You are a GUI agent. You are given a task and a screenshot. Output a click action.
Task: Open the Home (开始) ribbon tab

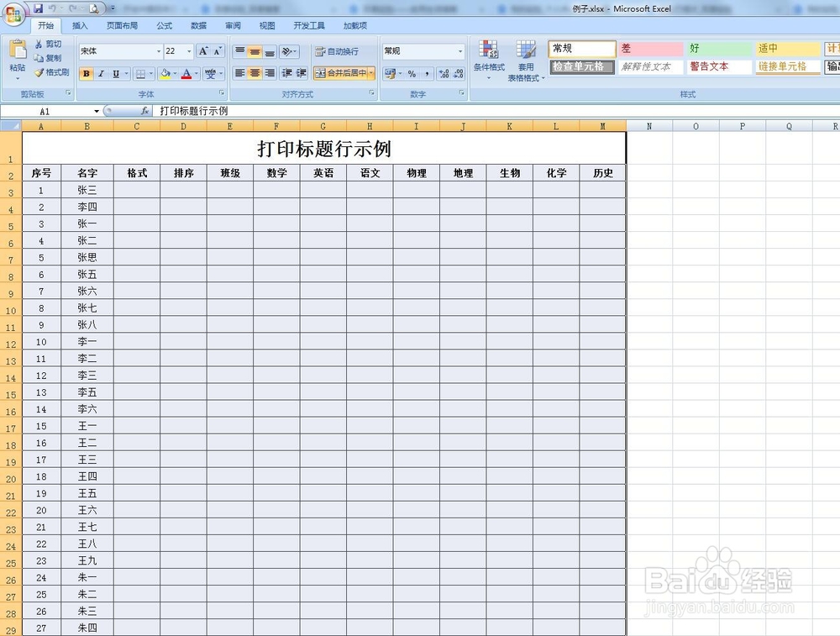pyautogui.click(x=45, y=26)
